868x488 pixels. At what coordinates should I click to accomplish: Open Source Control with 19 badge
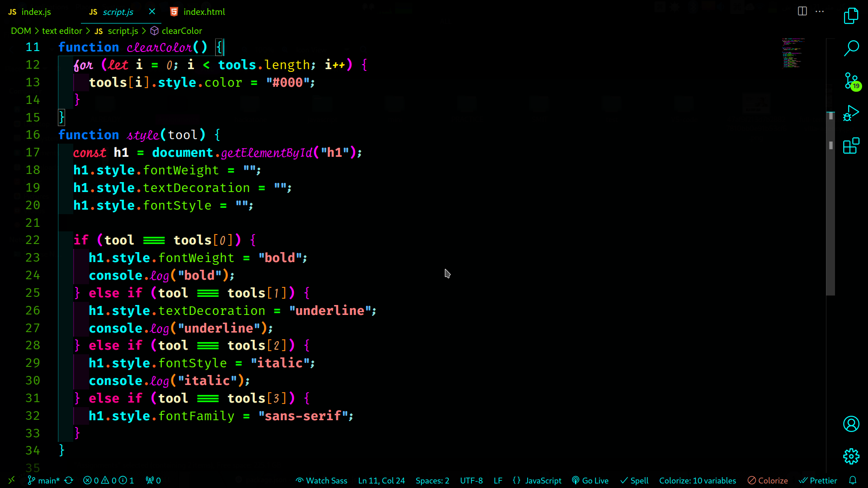pos(852,81)
